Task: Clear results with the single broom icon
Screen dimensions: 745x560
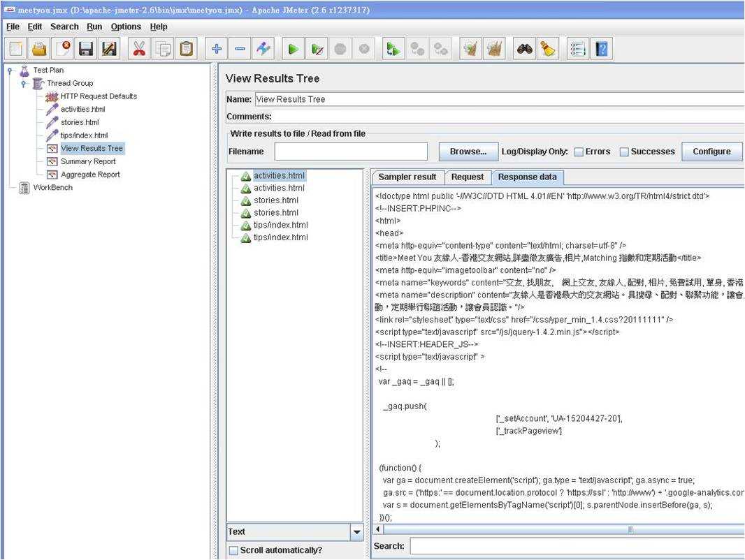Action: click(471, 49)
